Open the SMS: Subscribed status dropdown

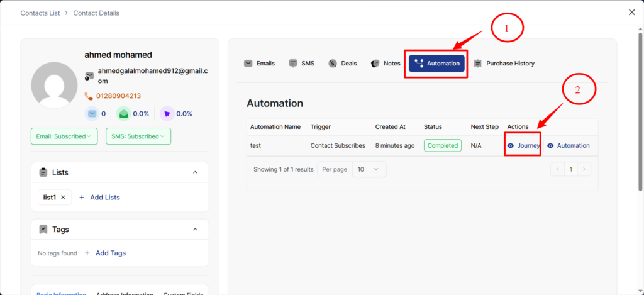coord(138,136)
